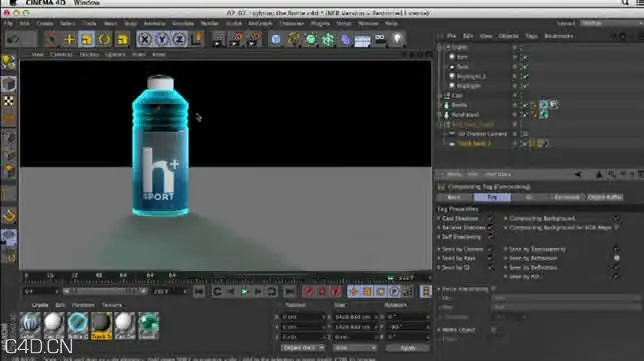Select the Move tool
Screen dimensions: 644x361
tap(69, 39)
